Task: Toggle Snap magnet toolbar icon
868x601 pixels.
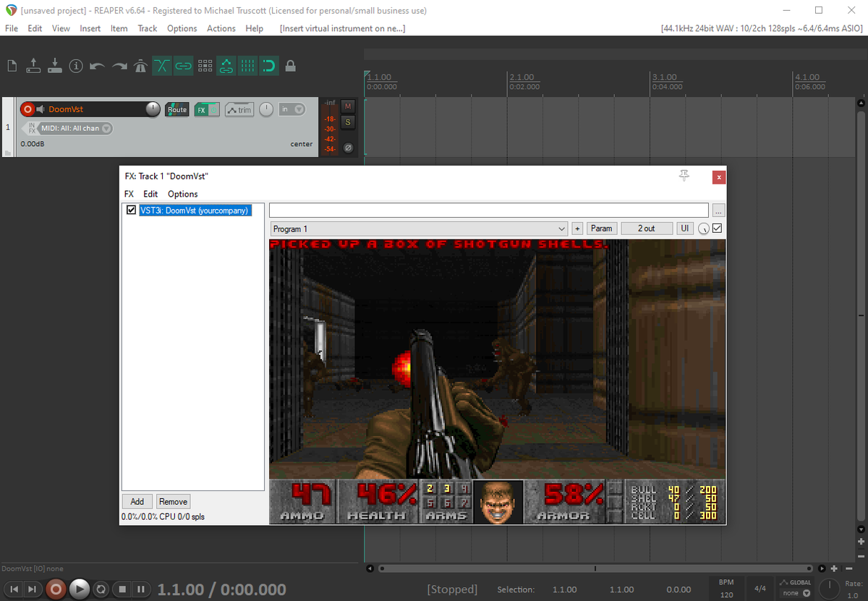Action: (x=269, y=67)
